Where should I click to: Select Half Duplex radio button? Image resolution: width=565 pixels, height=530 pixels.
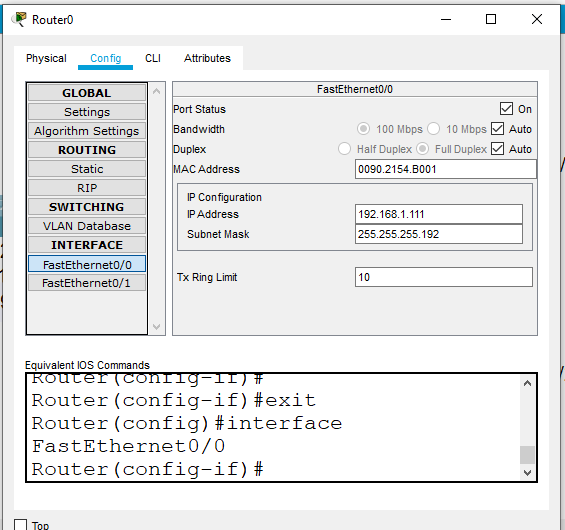[x=344, y=148]
